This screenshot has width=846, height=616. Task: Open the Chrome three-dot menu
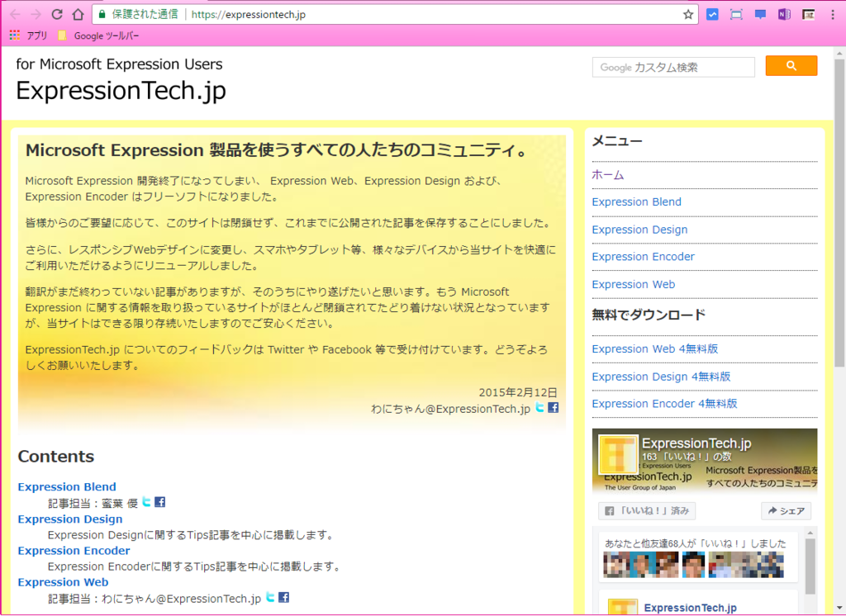833,15
